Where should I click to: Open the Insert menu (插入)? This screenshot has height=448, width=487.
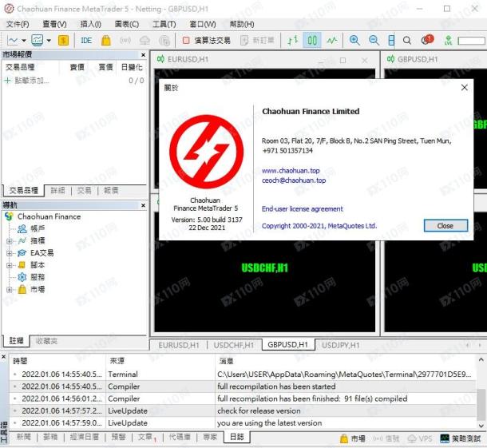click(91, 24)
